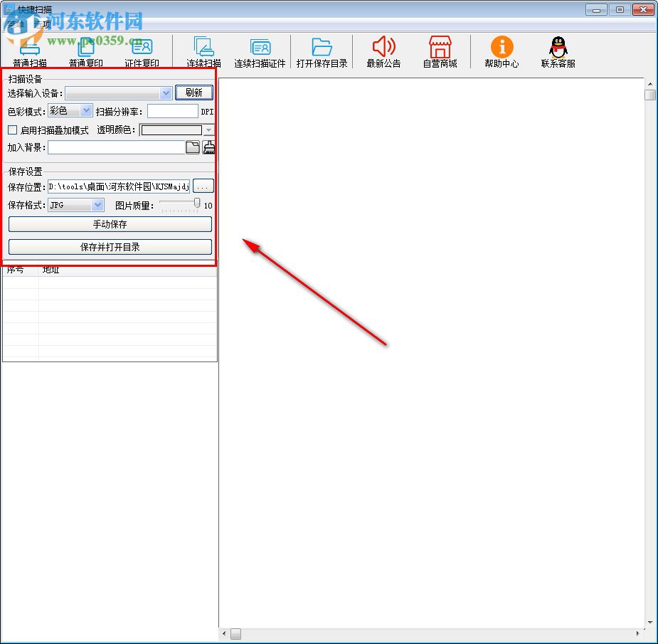Browse for a background image file

pos(193,147)
